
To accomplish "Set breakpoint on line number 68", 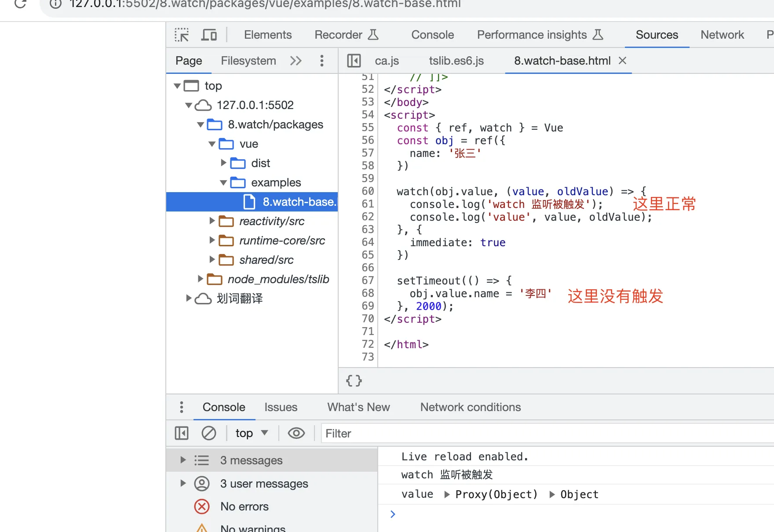I will pyautogui.click(x=368, y=293).
